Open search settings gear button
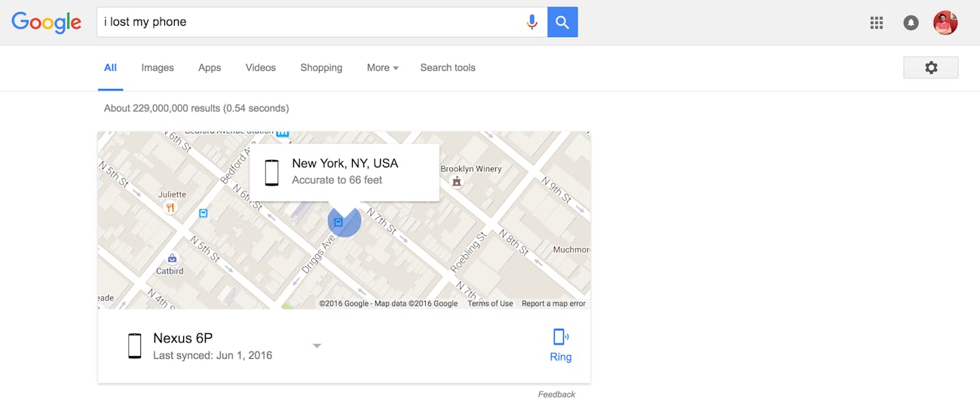The height and width of the screenshot is (405, 980). pyautogui.click(x=931, y=68)
